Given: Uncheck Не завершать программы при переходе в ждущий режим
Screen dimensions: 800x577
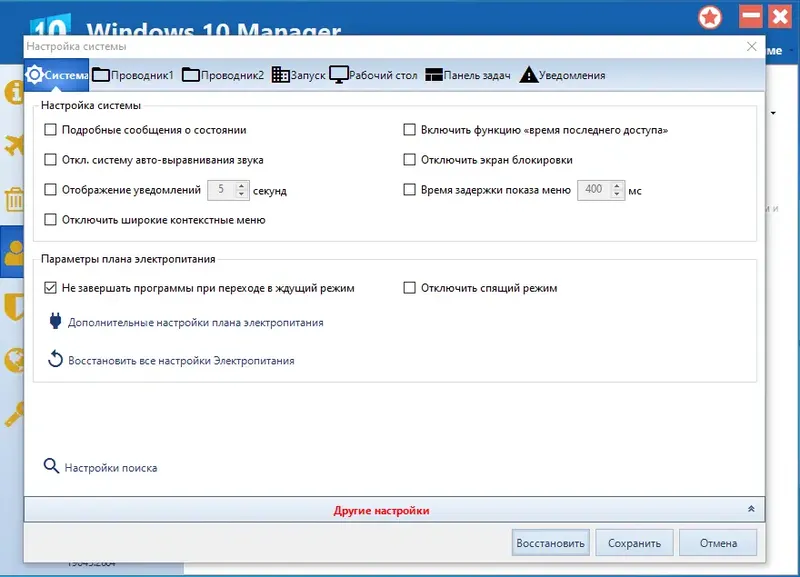Looking at the screenshot, I should click(x=50, y=288).
